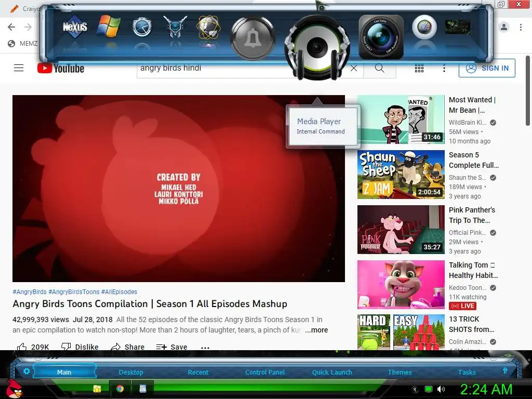The width and height of the screenshot is (532, 399).
Task: Click the round bell button in the dock
Action: click(x=252, y=38)
